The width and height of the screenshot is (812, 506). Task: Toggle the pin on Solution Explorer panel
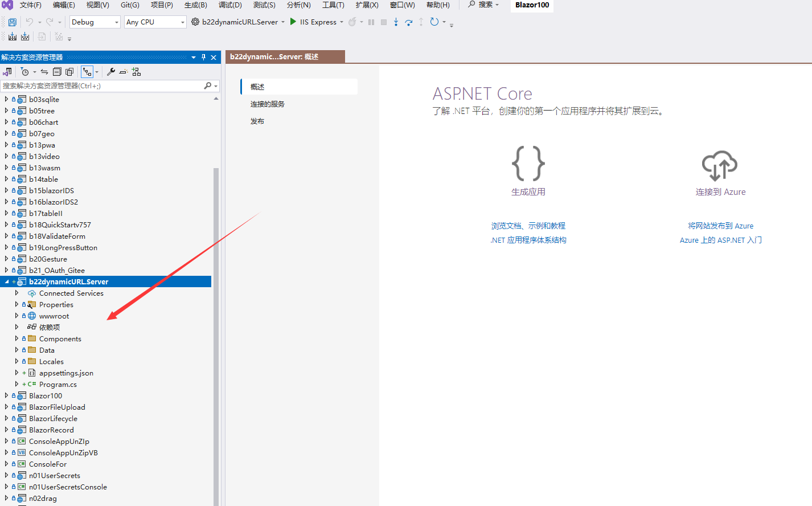click(x=203, y=57)
